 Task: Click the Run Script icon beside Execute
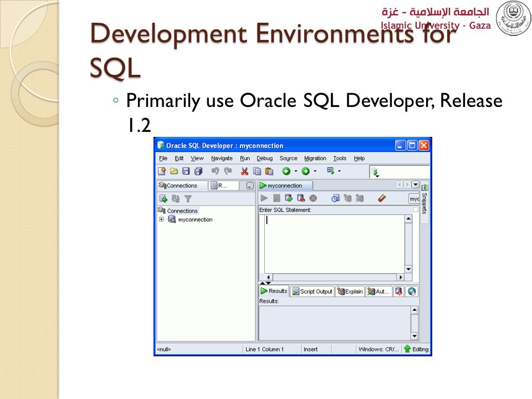pyautogui.click(x=277, y=198)
